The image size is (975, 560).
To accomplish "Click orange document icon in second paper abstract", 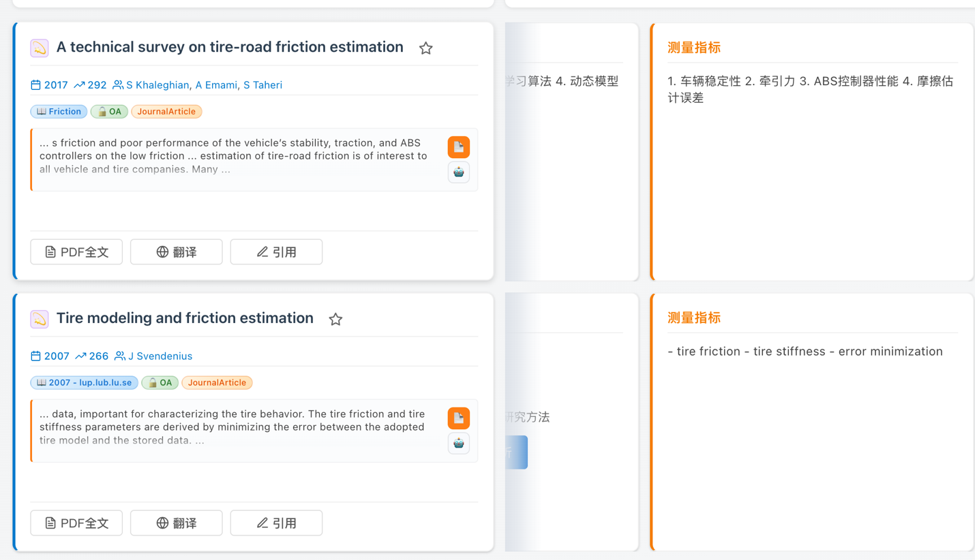I will point(458,418).
